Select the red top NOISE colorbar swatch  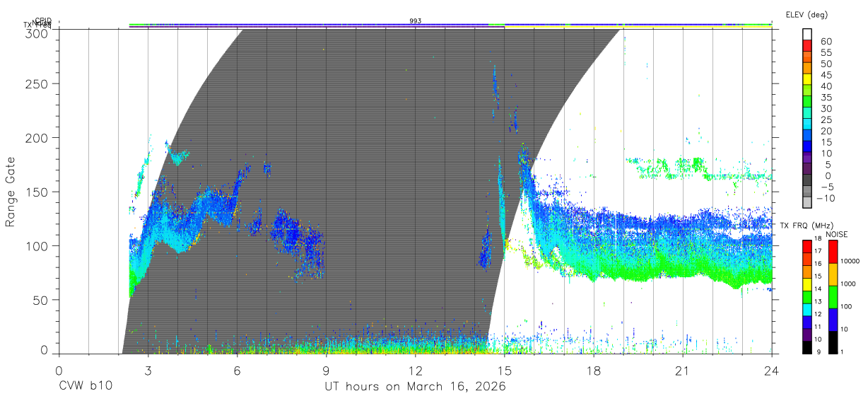[x=832, y=251]
